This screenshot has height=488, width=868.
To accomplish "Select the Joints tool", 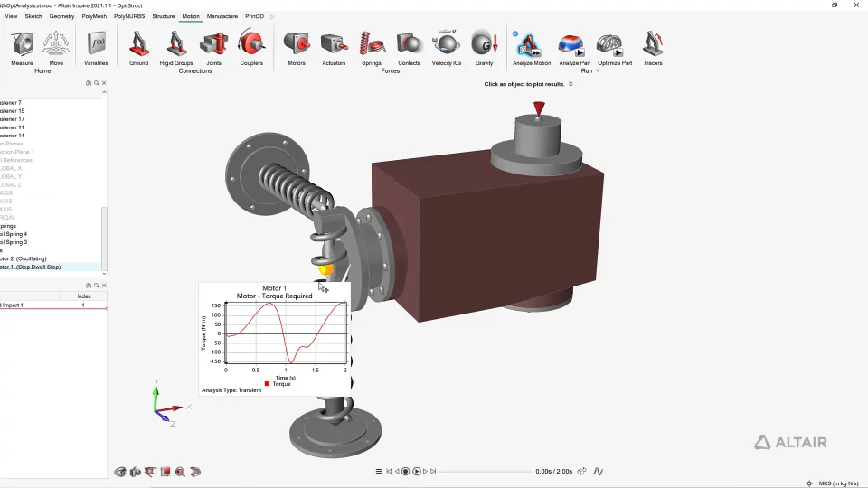I will pyautogui.click(x=213, y=47).
